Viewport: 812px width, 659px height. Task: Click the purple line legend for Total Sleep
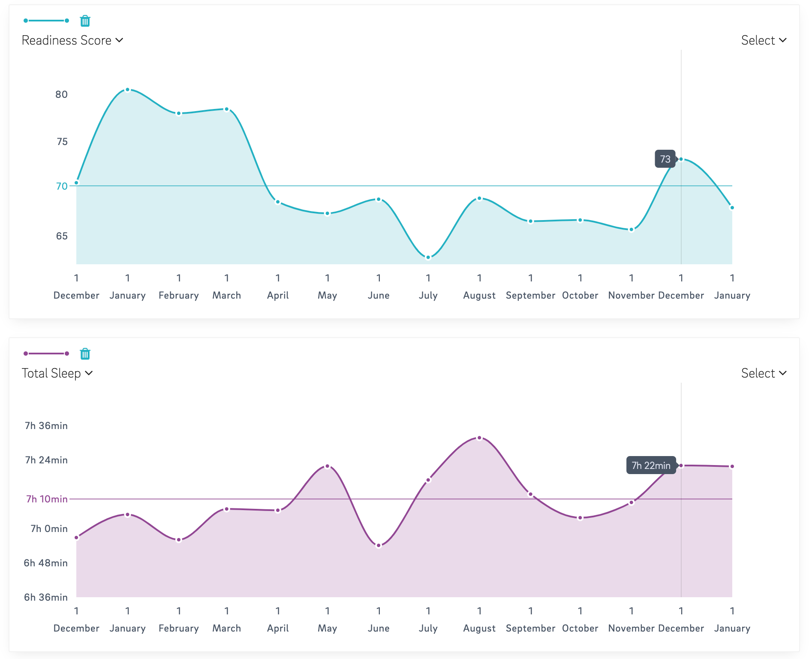(46, 354)
